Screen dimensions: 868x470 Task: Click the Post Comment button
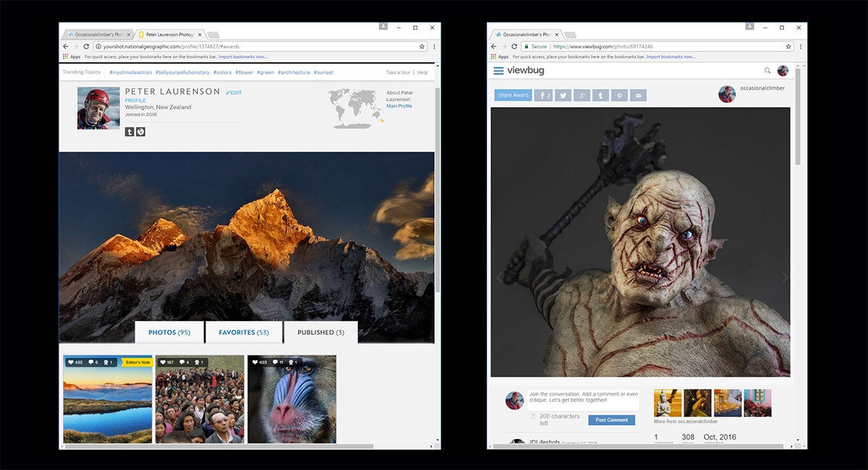tap(612, 420)
